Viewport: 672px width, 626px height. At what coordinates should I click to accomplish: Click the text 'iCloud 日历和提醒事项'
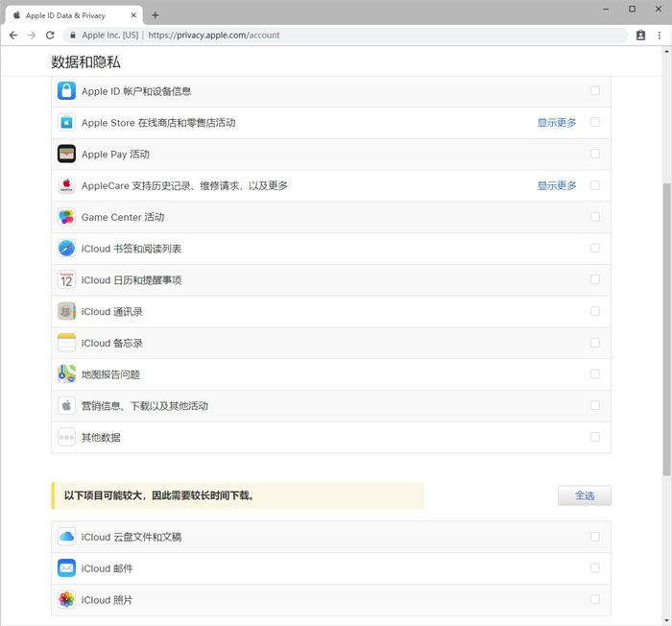coord(132,280)
